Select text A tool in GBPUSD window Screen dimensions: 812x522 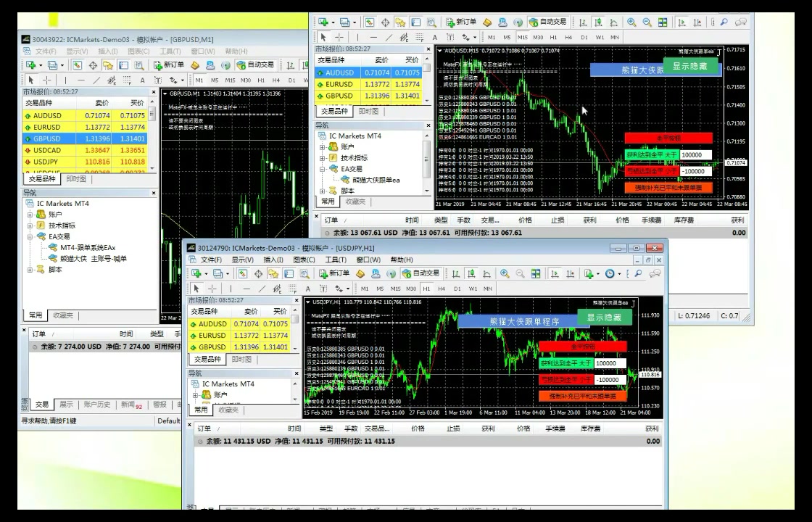(x=142, y=80)
